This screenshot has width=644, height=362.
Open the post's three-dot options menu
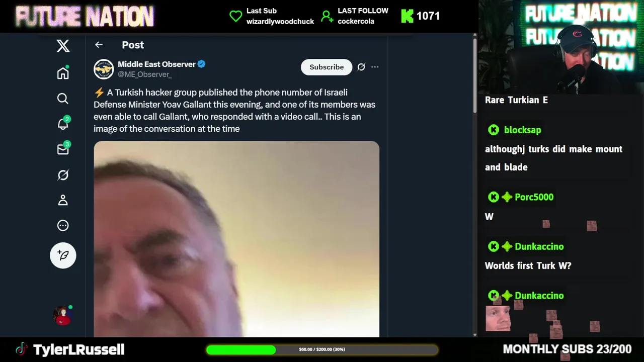tap(375, 67)
